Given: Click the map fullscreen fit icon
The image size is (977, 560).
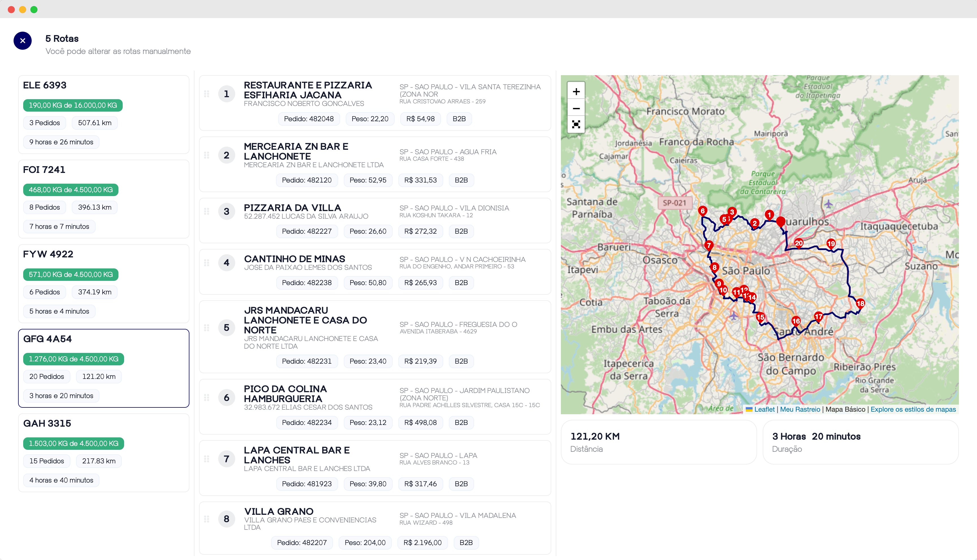Looking at the screenshot, I should tap(576, 125).
